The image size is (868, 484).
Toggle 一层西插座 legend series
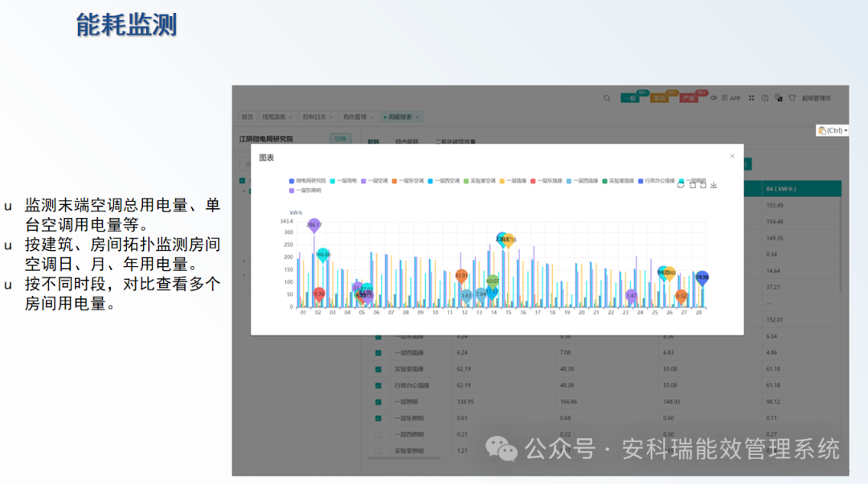583,181
